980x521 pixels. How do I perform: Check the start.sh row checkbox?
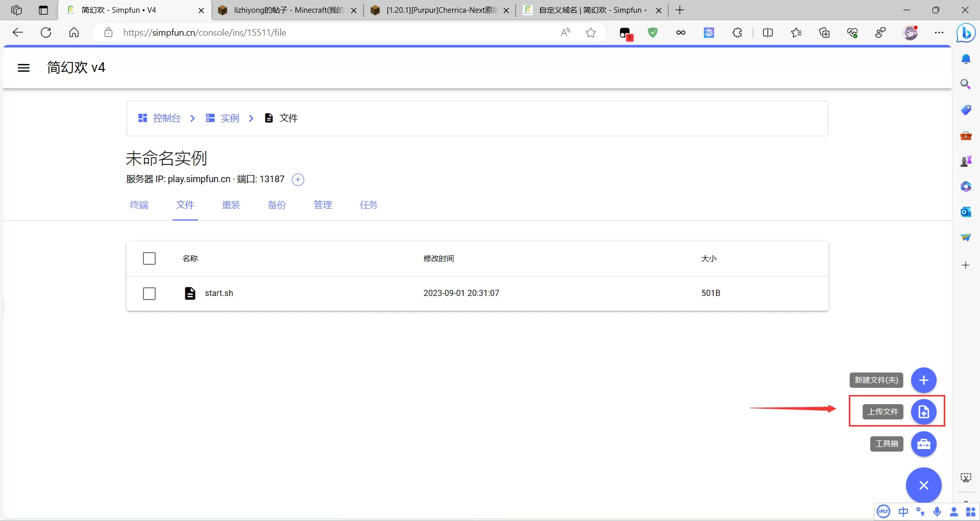(x=149, y=293)
